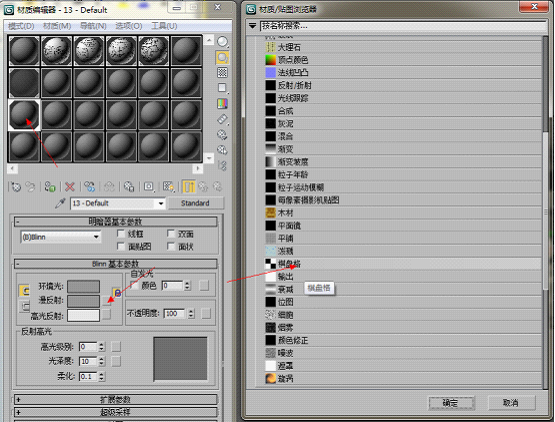Click the red X delete material icon

[x=70, y=187]
